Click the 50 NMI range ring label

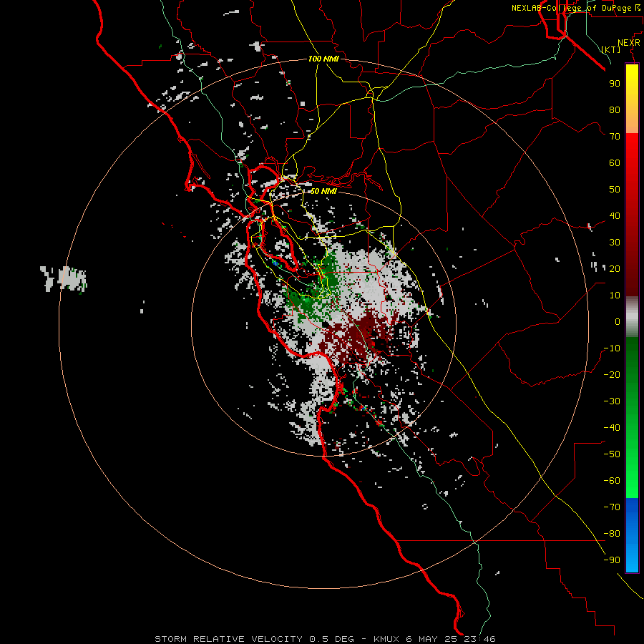point(323,191)
